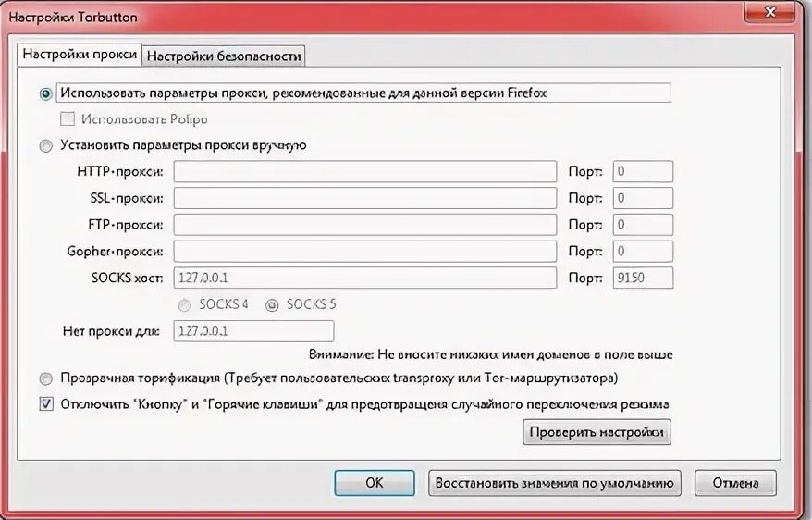The image size is (812, 520).
Task: Click the SOCKS хост label
Action: click(x=128, y=278)
